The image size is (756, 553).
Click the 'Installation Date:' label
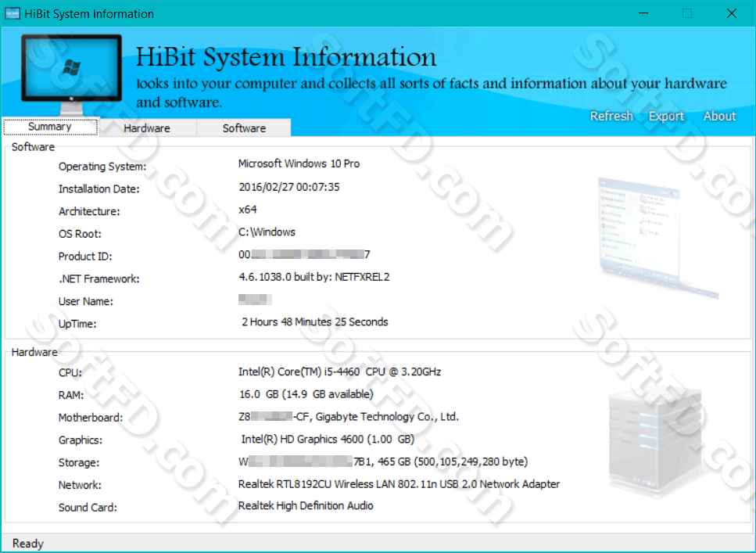(99, 189)
